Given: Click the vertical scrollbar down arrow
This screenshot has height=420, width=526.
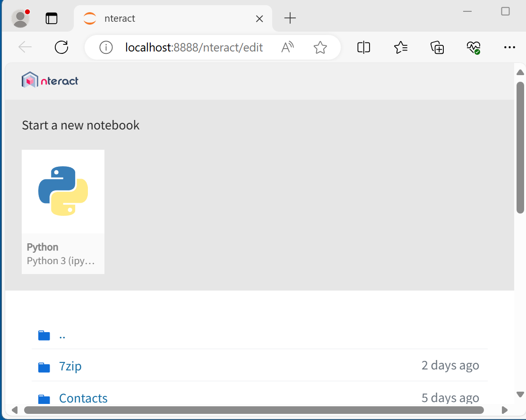Looking at the screenshot, I should (520, 394).
